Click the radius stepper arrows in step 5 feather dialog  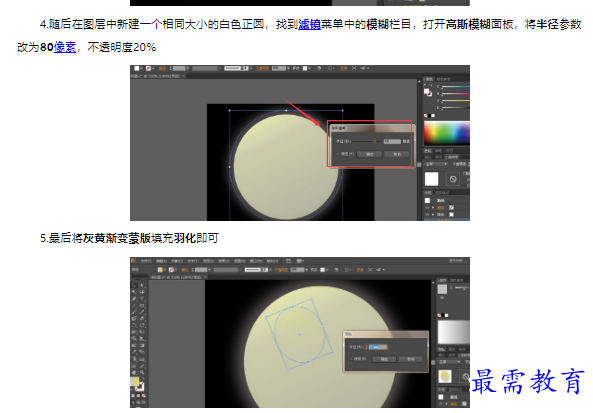367,347
